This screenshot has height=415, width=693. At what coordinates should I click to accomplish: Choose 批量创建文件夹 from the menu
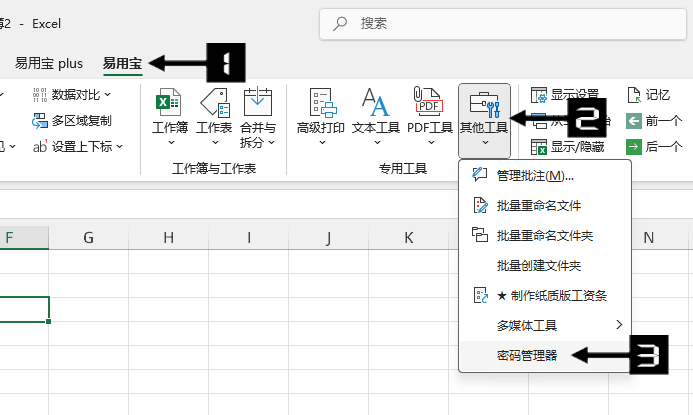coord(545,266)
